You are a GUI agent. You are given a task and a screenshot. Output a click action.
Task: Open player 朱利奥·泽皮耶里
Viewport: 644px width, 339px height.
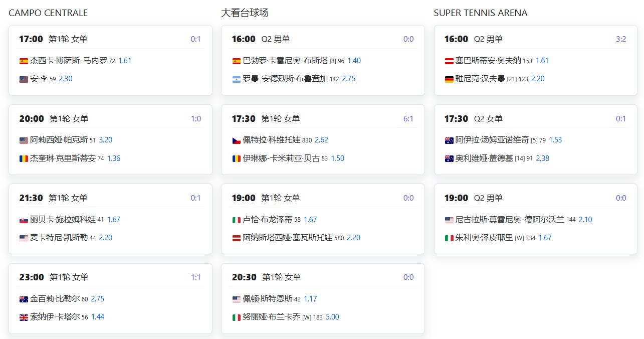tap(484, 238)
